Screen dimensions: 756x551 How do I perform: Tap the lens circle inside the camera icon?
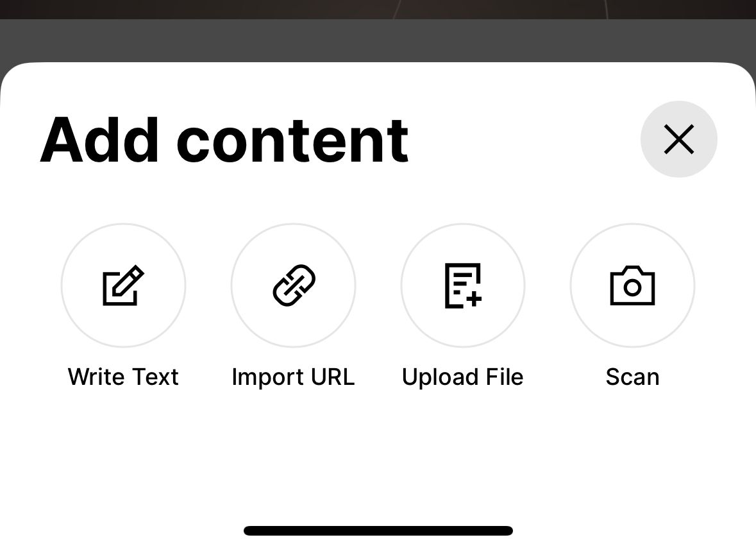[x=633, y=287]
